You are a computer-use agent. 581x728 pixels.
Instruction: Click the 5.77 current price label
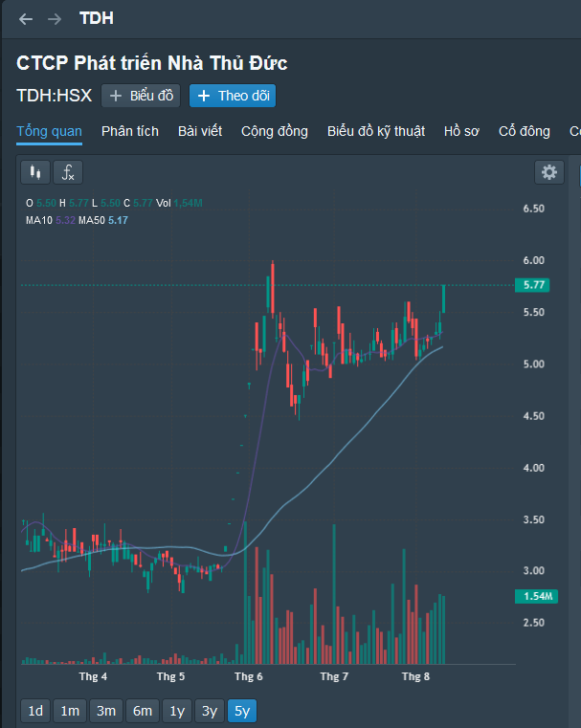tap(534, 285)
